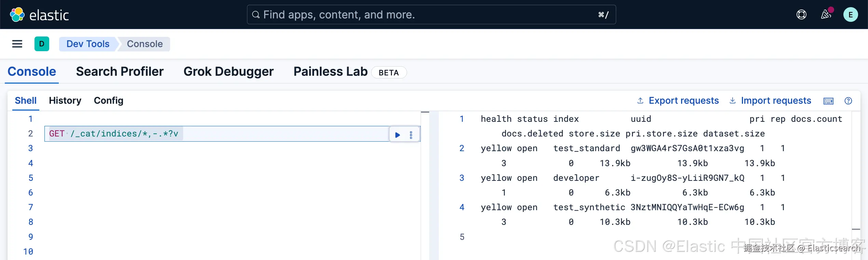Image resolution: width=868 pixels, height=260 pixels.
Task: Show keyboard shortcuts icon
Action: click(828, 101)
